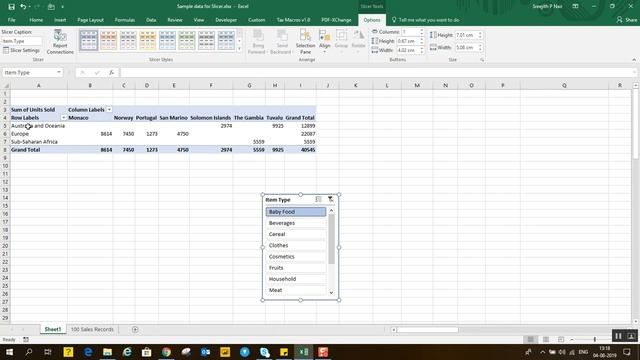Open the Size group dialog launcher
Viewport: 640px width, 360px height.
(482, 60)
